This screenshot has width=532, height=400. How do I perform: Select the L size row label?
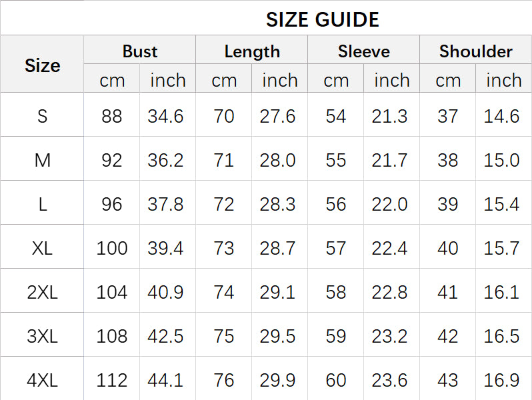click(x=42, y=204)
